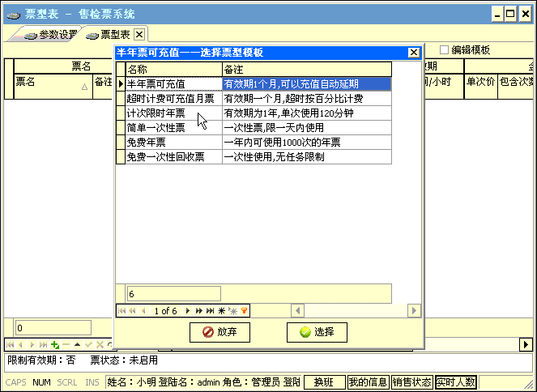537x392 pixels.
Task: Click the move-up triangle in main navigator
Action: point(77,345)
